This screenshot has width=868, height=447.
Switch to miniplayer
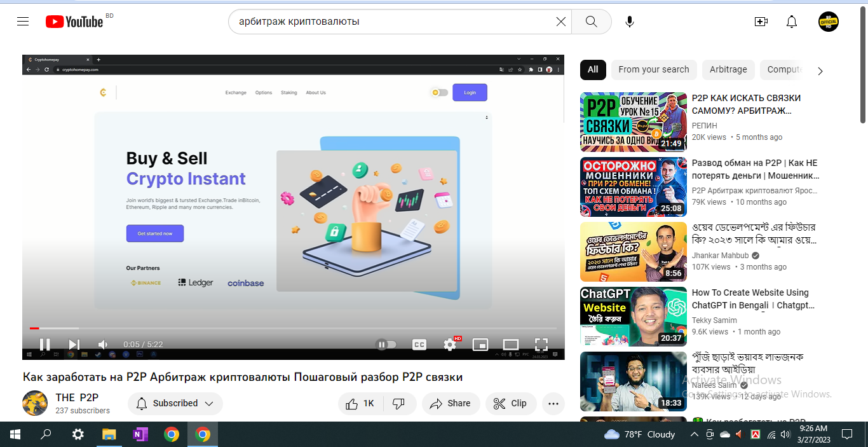(x=480, y=345)
